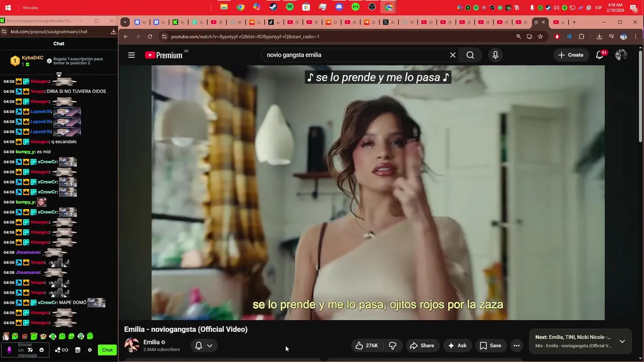The width and height of the screenshot is (644, 362).
Task: Open the Kick shop storefront icon
Action: (x=78, y=350)
